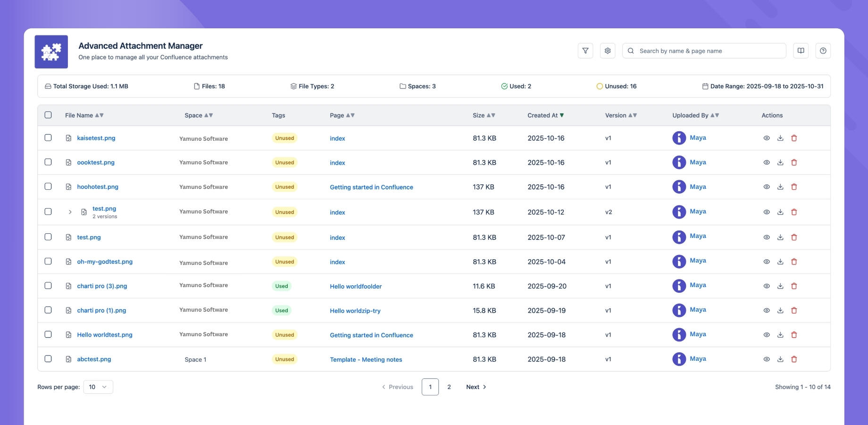This screenshot has height=425, width=868.
Task: Tick the checkbox beside Hello worldtest.png
Action: tap(48, 334)
